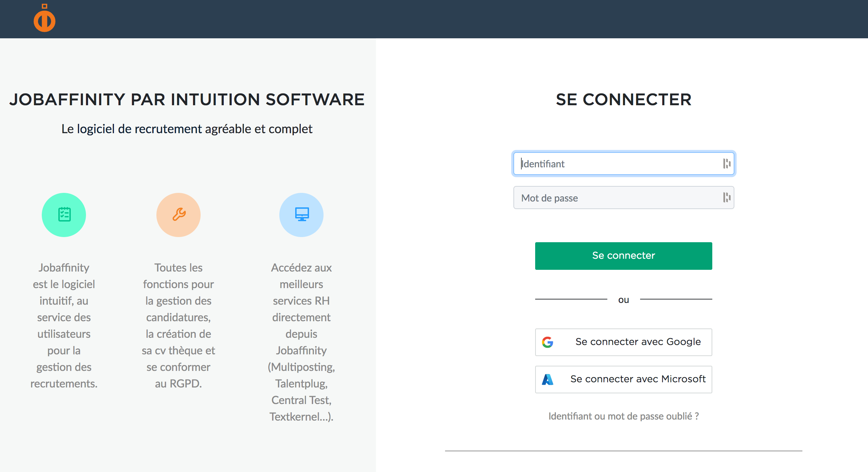Click the Microsoft Azure logo icon
The image size is (868, 472).
[x=548, y=379]
